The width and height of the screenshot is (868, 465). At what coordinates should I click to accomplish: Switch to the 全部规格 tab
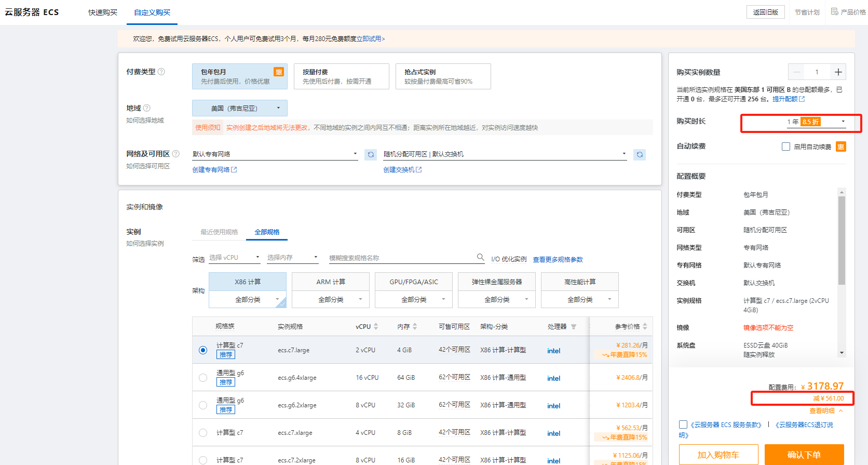(267, 232)
